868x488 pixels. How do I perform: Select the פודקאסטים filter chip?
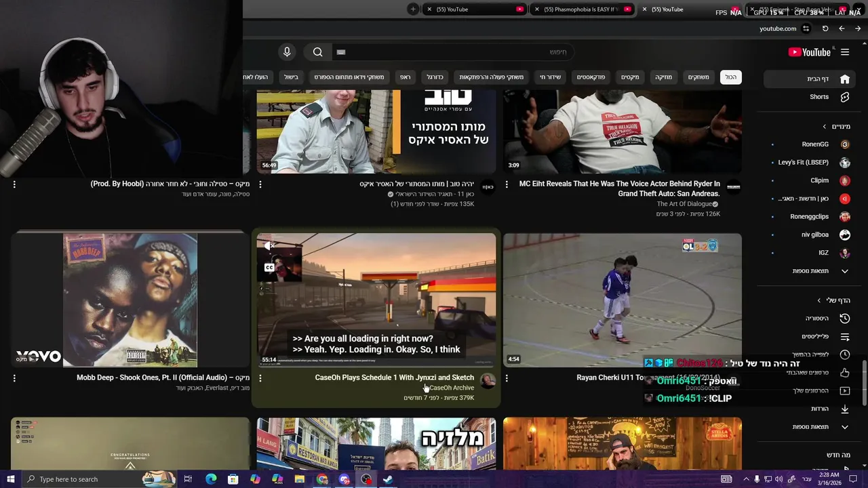pos(591,77)
